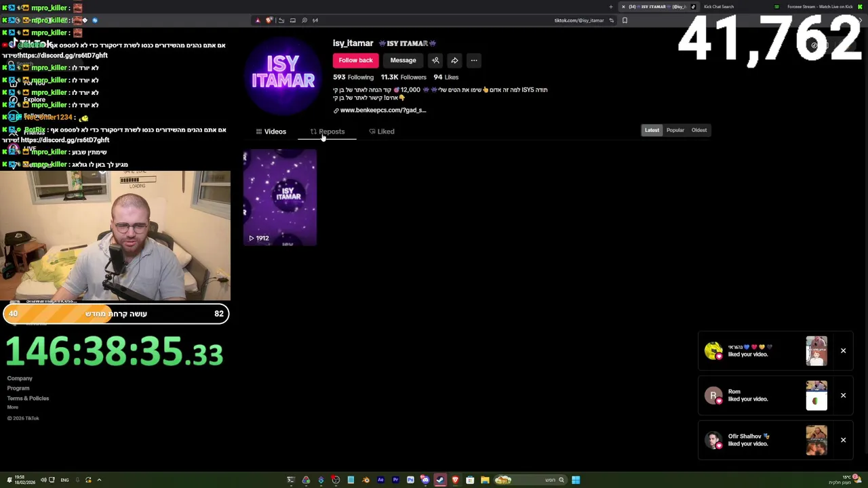Click the volume speaker tray icon
This screenshot has width=868, height=488.
(43, 480)
